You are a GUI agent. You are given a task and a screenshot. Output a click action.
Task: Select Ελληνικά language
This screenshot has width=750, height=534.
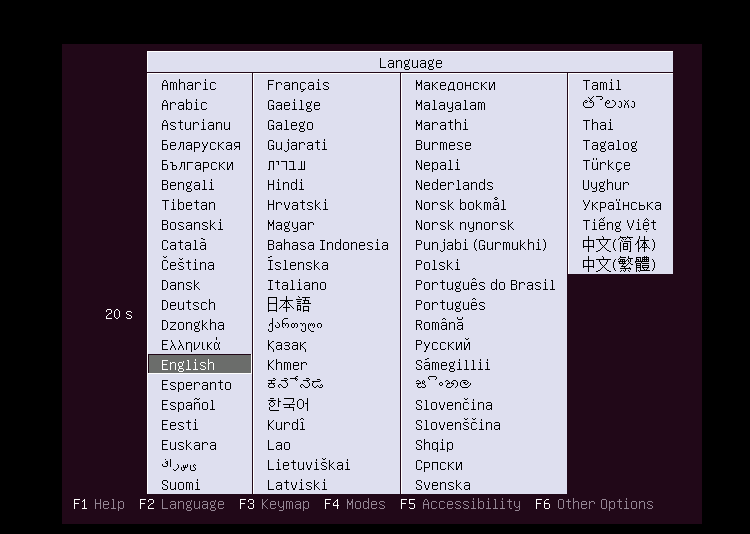(x=190, y=345)
